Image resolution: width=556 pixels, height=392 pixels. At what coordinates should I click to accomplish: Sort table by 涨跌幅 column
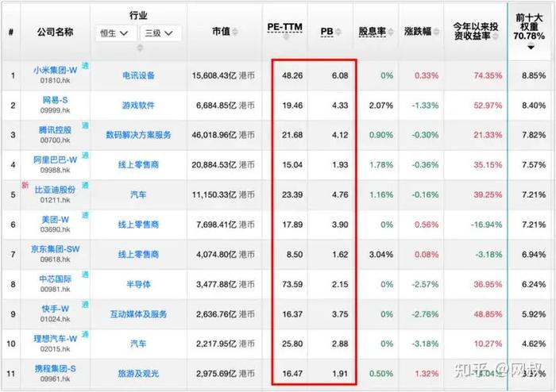tap(436, 32)
